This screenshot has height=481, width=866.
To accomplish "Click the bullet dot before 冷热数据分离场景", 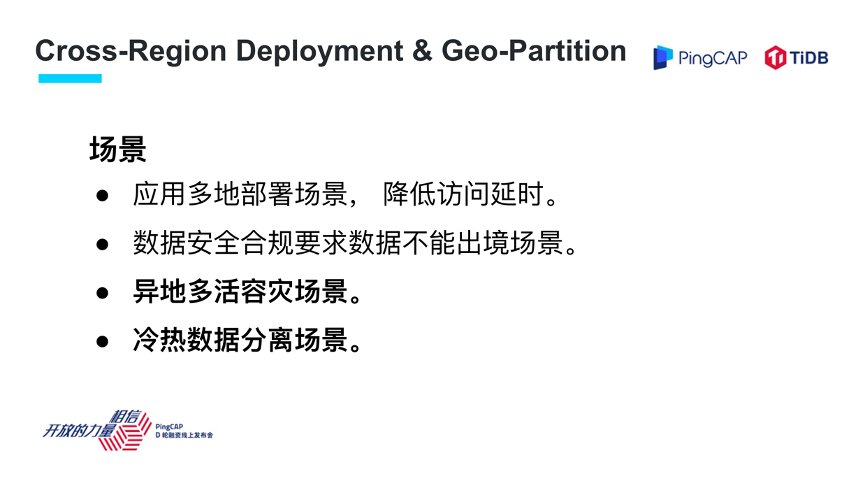I will pyautogui.click(x=102, y=341).
